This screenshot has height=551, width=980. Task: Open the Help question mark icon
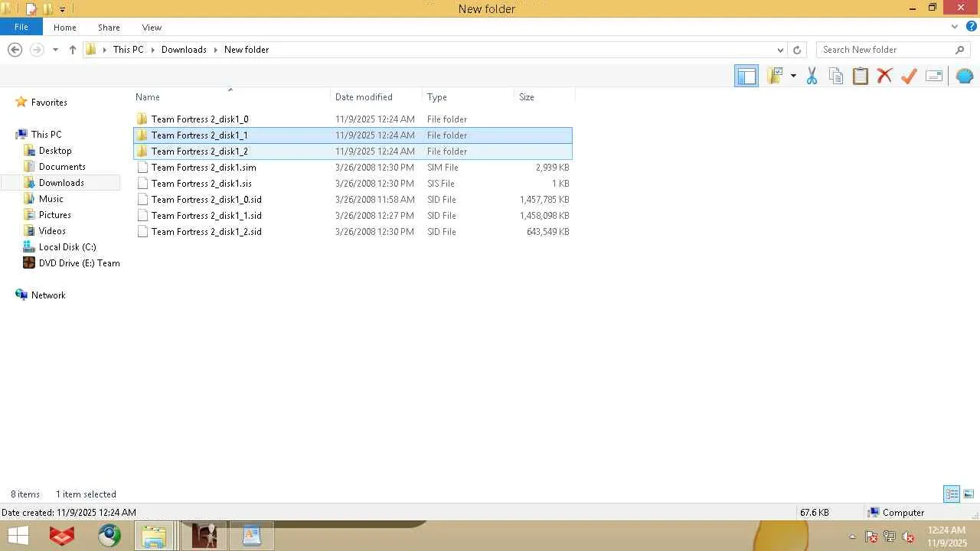(x=972, y=27)
